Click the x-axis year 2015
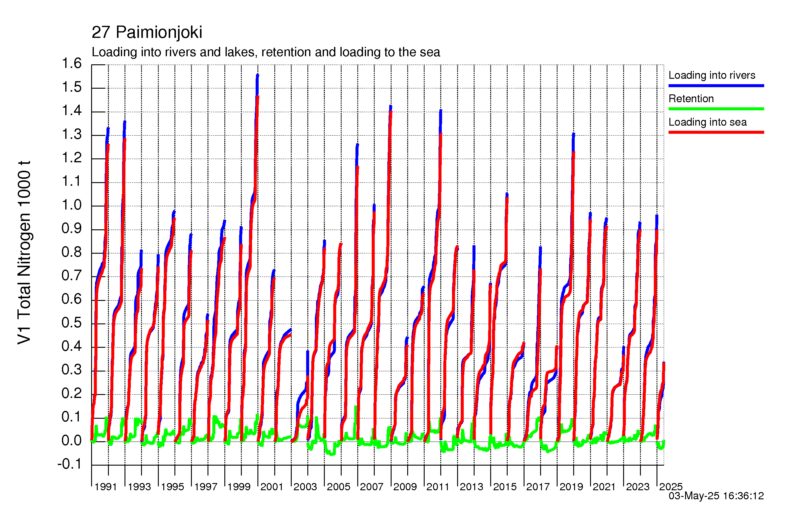The image size is (812, 511). pyautogui.click(x=505, y=487)
